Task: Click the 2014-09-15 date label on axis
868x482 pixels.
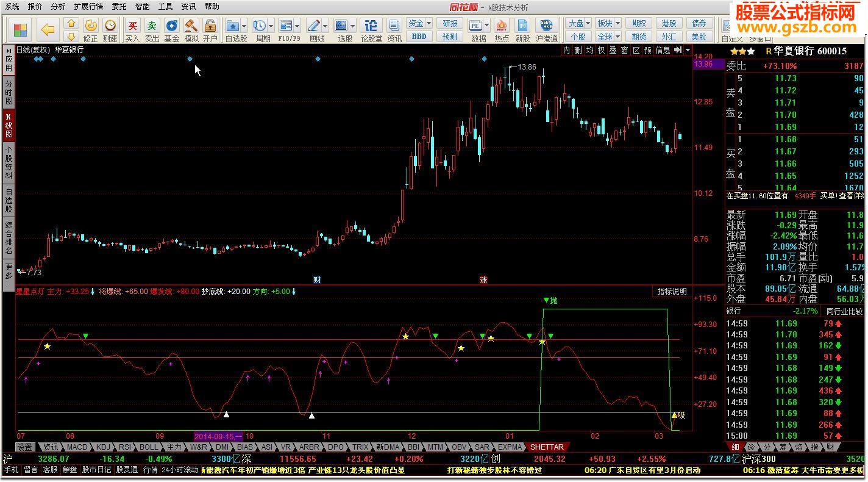Action: [x=218, y=436]
